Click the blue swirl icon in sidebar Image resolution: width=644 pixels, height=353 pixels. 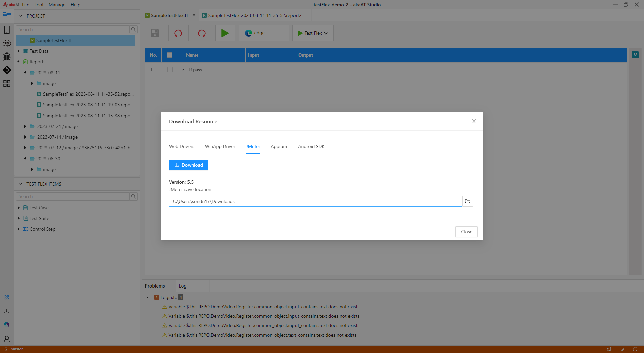coord(7,324)
